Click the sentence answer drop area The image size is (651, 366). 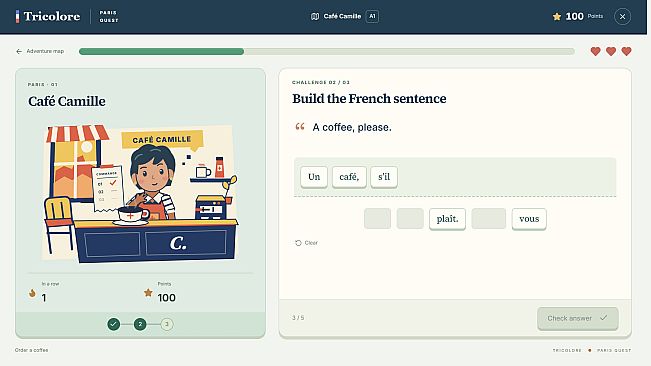coord(455,177)
